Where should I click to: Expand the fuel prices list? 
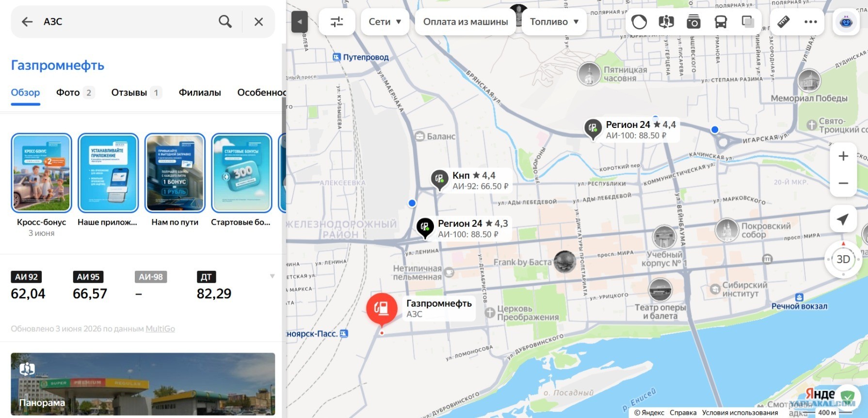(x=272, y=276)
